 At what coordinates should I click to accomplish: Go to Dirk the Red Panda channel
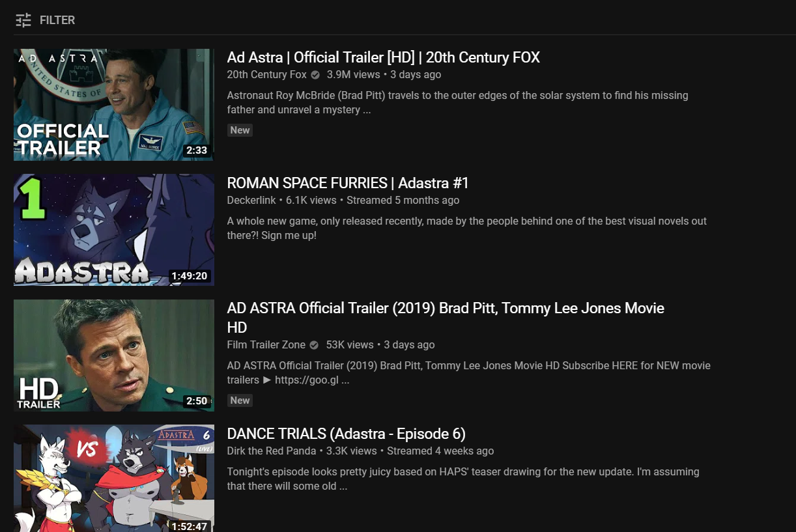tap(271, 451)
